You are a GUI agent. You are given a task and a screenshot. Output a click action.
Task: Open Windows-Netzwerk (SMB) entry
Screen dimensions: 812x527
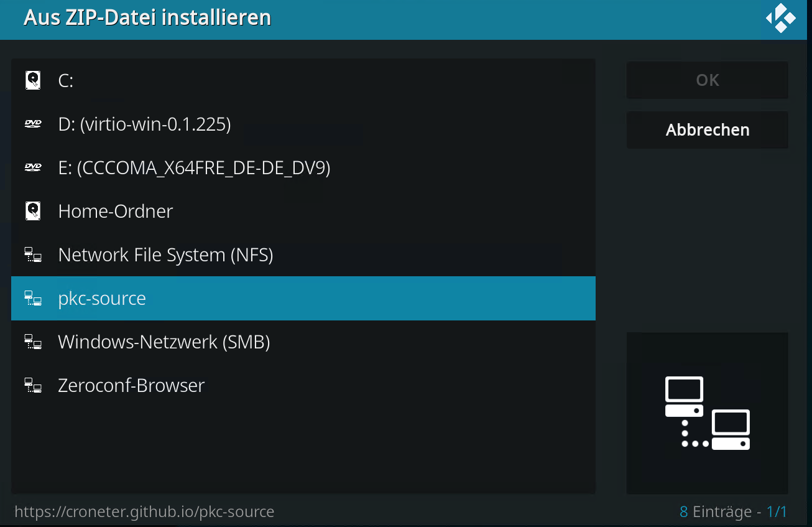pos(164,342)
